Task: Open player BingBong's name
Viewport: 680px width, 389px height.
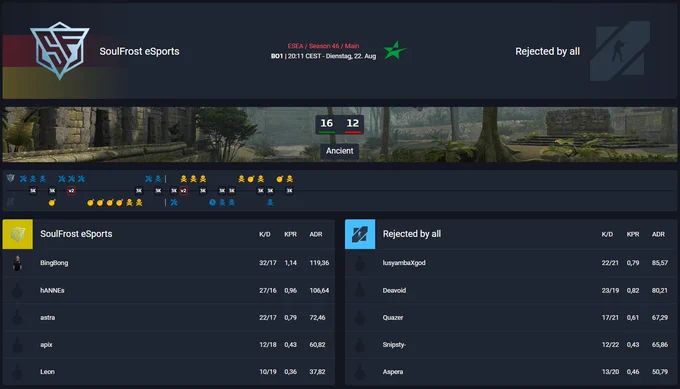Action: pos(54,263)
